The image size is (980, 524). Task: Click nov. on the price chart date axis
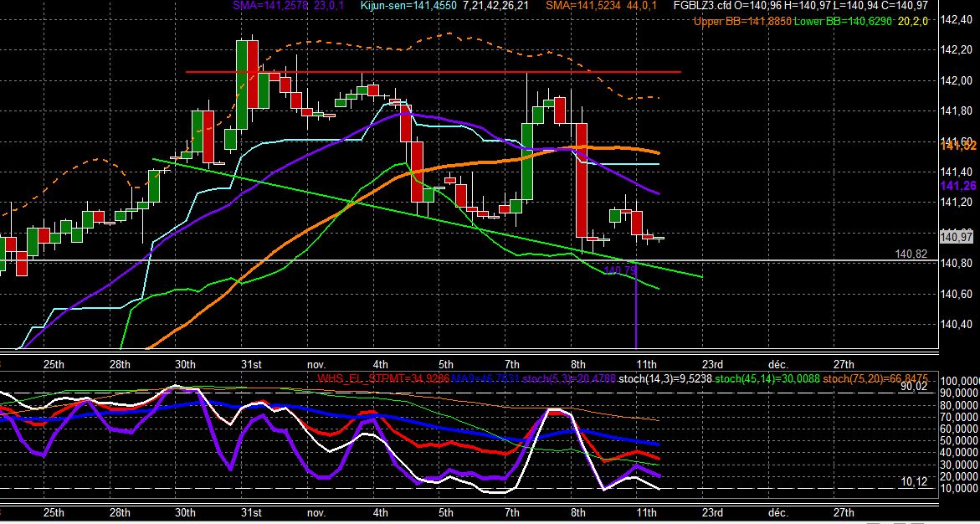(316, 365)
